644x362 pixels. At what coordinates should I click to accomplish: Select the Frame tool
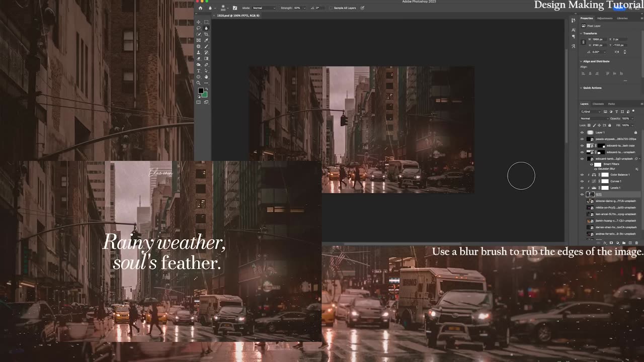pos(199,40)
